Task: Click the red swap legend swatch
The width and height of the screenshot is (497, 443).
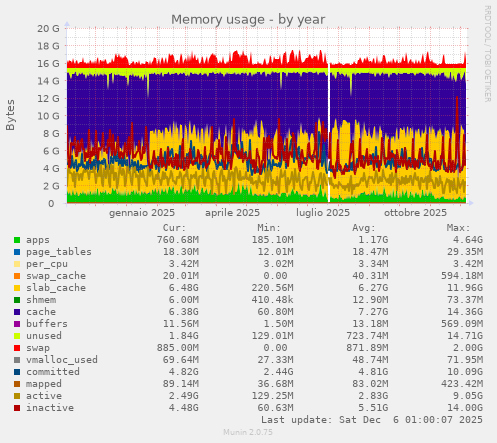Action: [17, 348]
